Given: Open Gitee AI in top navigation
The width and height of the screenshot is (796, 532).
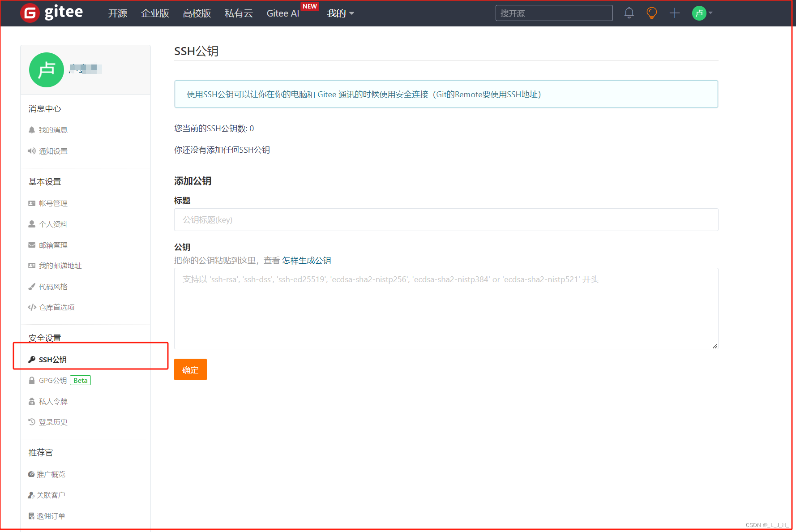Looking at the screenshot, I should [282, 13].
